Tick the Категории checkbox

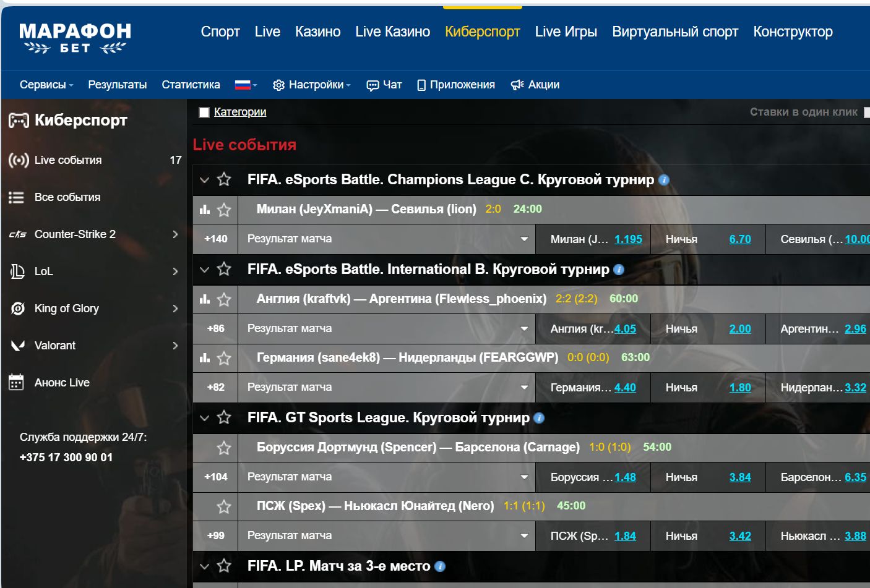[204, 113]
